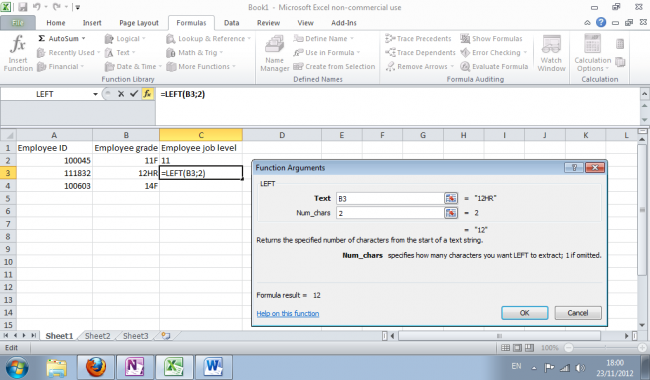
Task: Expand the AutoSum dropdown
Action: (84, 39)
